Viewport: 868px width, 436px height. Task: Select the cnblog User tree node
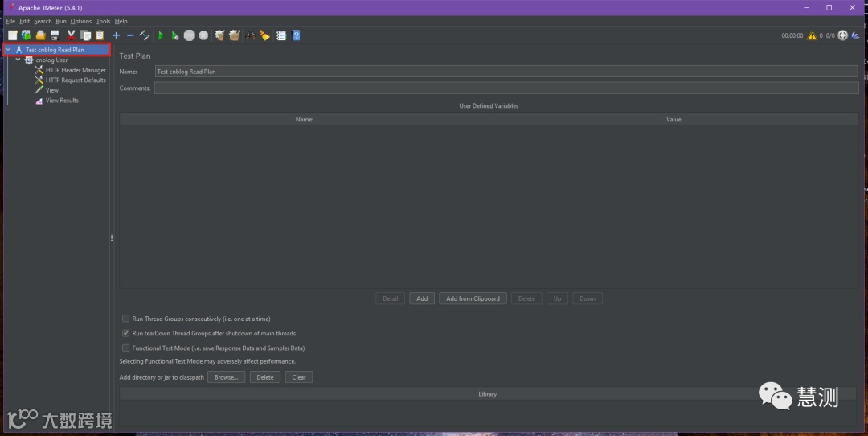pyautogui.click(x=51, y=60)
